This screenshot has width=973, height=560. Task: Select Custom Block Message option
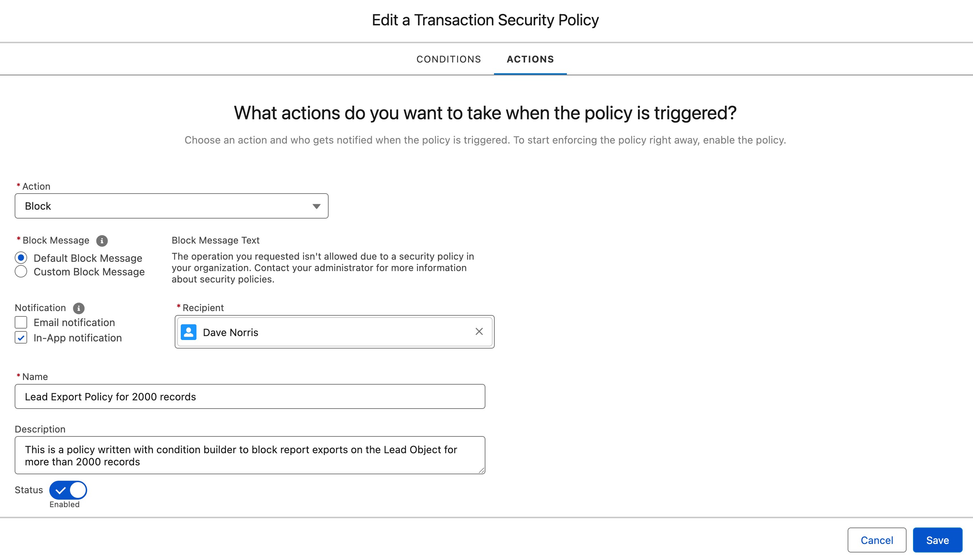[21, 271]
